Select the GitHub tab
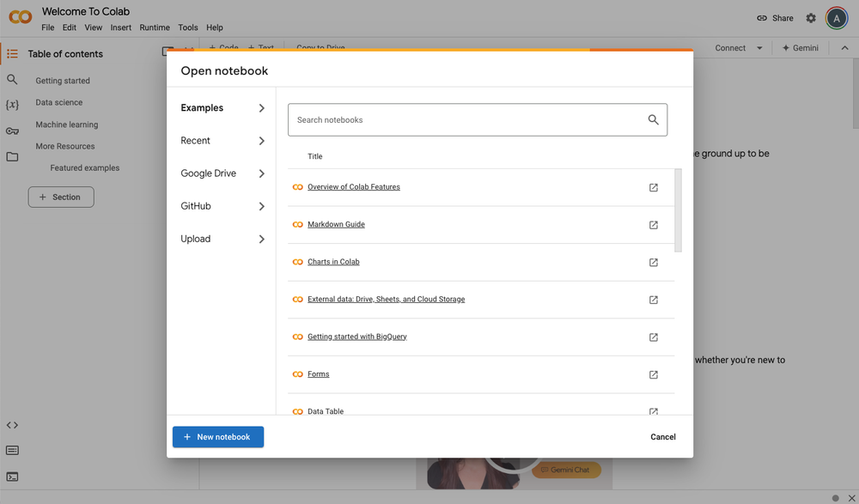Viewport: 859px width, 504px height. tap(222, 207)
